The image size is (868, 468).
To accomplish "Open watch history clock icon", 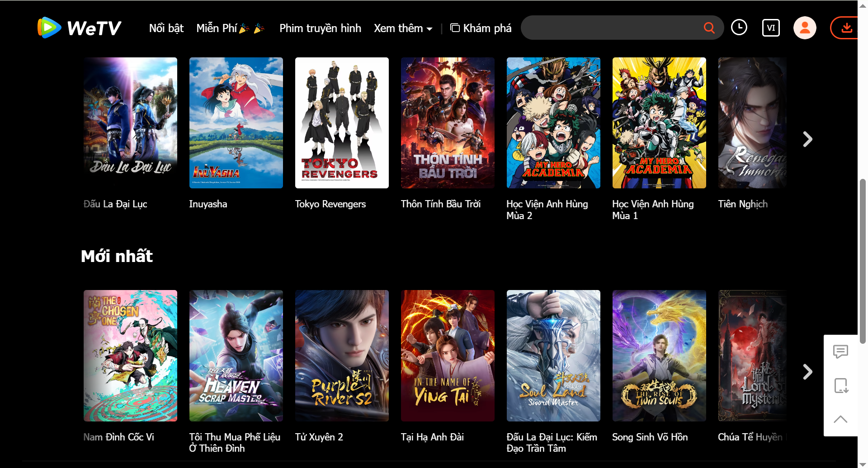I will click(739, 28).
